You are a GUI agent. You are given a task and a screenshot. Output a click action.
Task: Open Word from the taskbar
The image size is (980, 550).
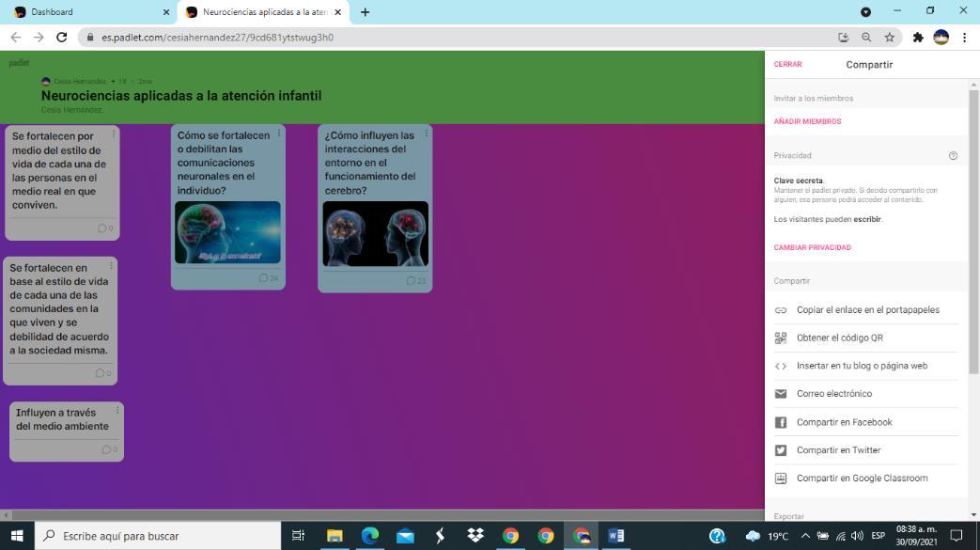tap(615, 536)
